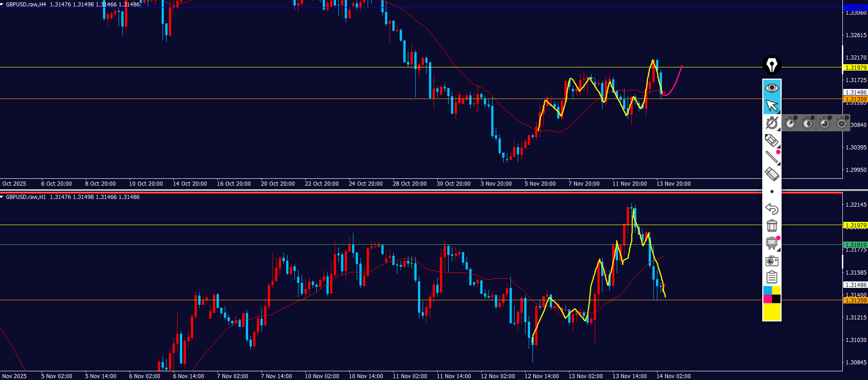
Task: Take a screenshot with camera icon
Action: click(x=772, y=260)
